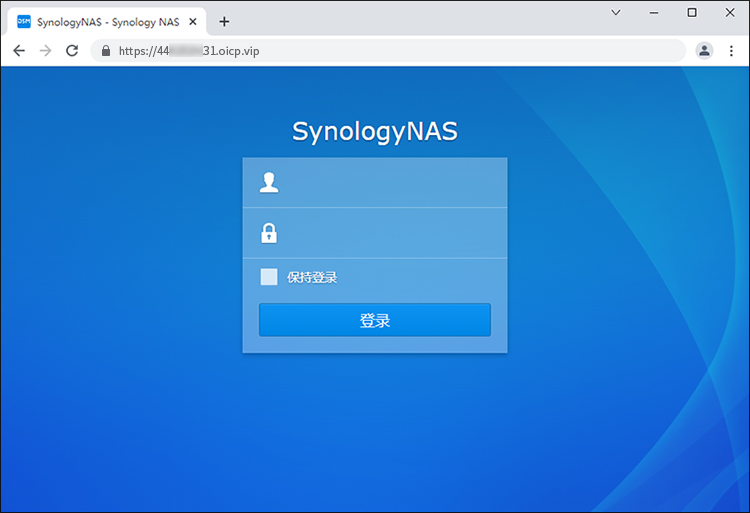Click the user silhouette icon in the login form
The width and height of the screenshot is (750, 513).
point(269,182)
